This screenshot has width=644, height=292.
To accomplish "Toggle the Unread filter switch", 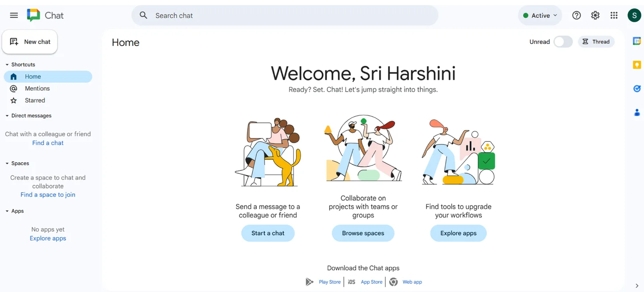I will coord(562,41).
